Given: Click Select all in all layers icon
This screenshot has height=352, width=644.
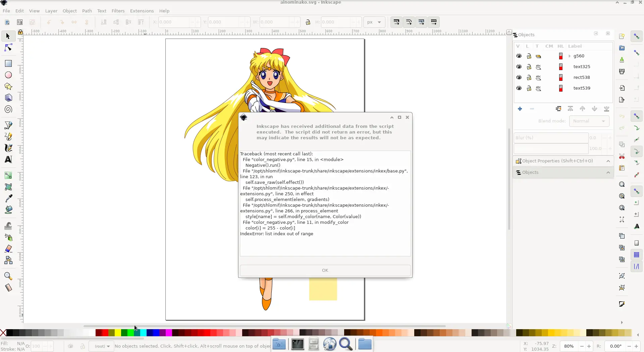Looking at the screenshot, I should tap(20, 22).
